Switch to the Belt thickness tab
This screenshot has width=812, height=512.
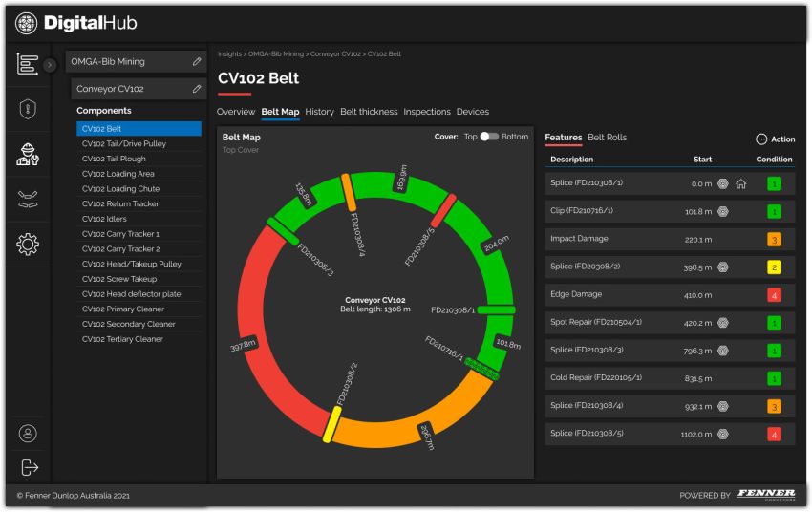(369, 112)
